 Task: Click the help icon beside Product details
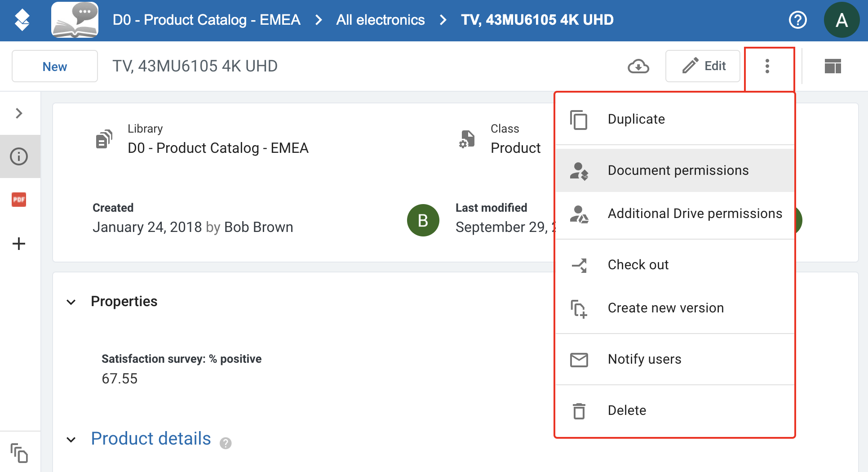coord(226,443)
